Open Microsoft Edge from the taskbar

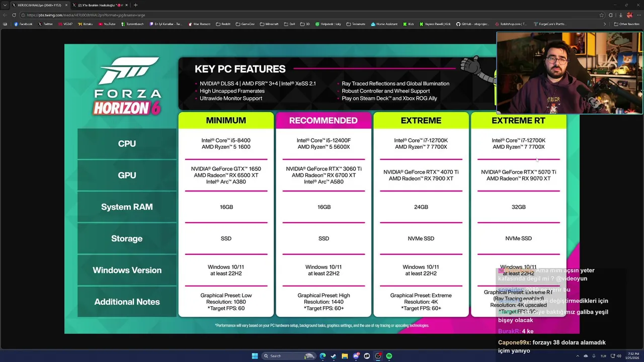[323, 356]
